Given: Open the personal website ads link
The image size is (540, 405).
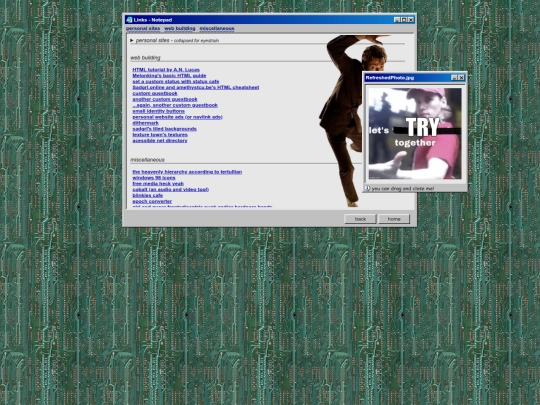Looking at the screenshot, I should (177, 117).
